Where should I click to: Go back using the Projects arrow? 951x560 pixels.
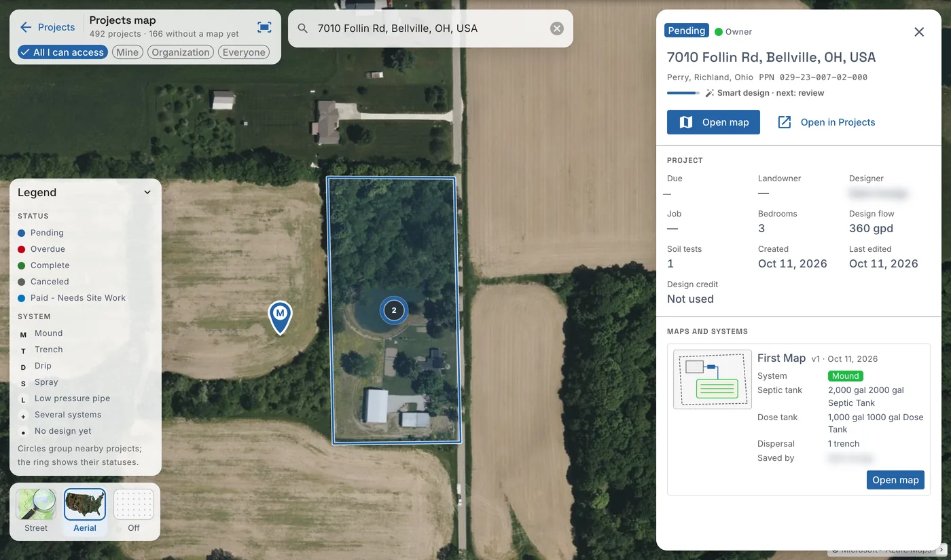(x=47, y=27)
